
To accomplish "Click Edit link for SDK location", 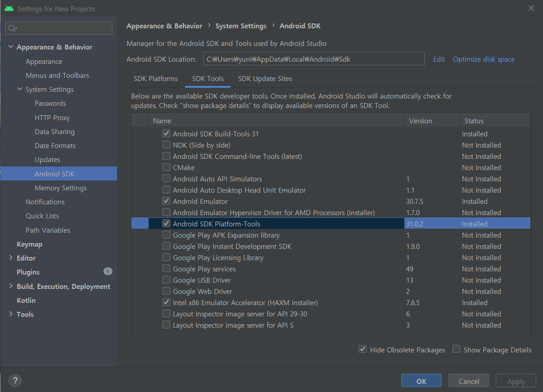I will click(x=439, y=59).
